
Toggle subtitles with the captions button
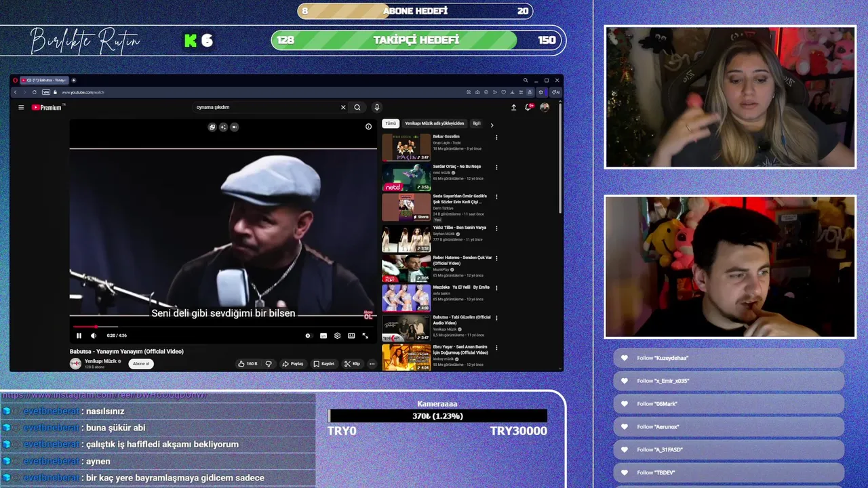tap(323, 335)
